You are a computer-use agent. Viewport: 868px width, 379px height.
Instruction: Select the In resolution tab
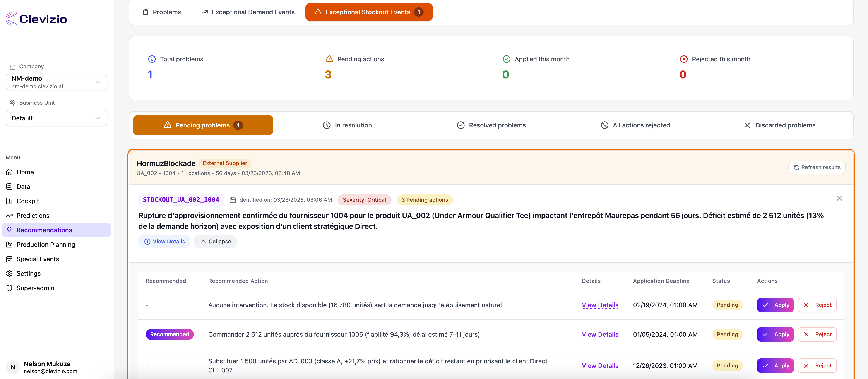click(347, 125)
